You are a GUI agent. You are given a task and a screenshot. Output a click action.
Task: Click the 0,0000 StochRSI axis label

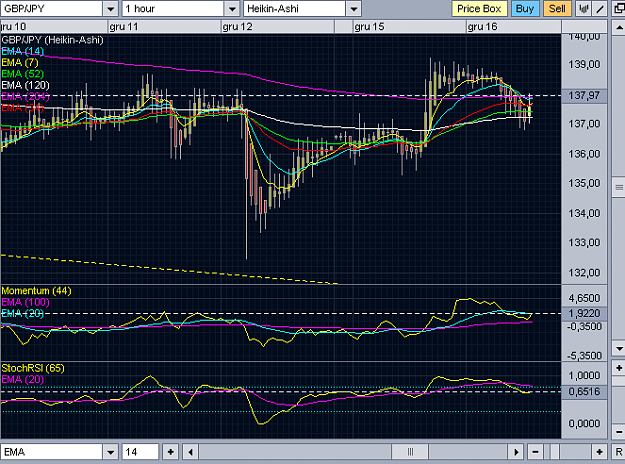[584, 423]
